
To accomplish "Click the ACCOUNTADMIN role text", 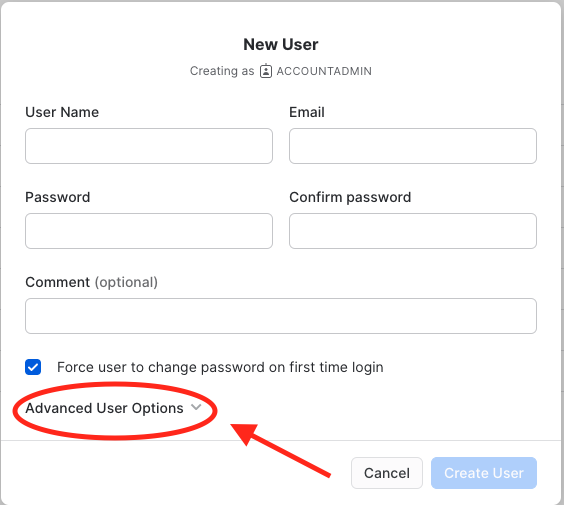I will click(324, 71).
